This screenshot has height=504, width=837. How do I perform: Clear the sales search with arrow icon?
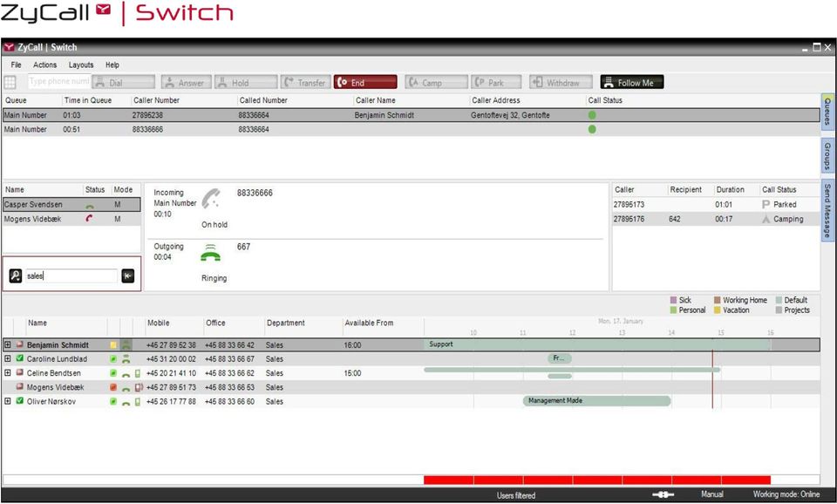[x=127, y=276]
